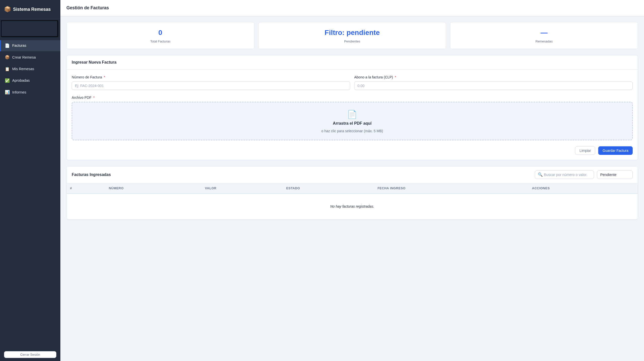Open the Pendiente status filter dropdown

[x=615, y=175]
